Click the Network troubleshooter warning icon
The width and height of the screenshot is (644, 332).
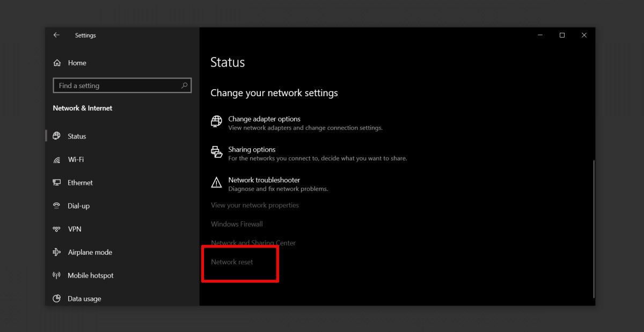216,183
